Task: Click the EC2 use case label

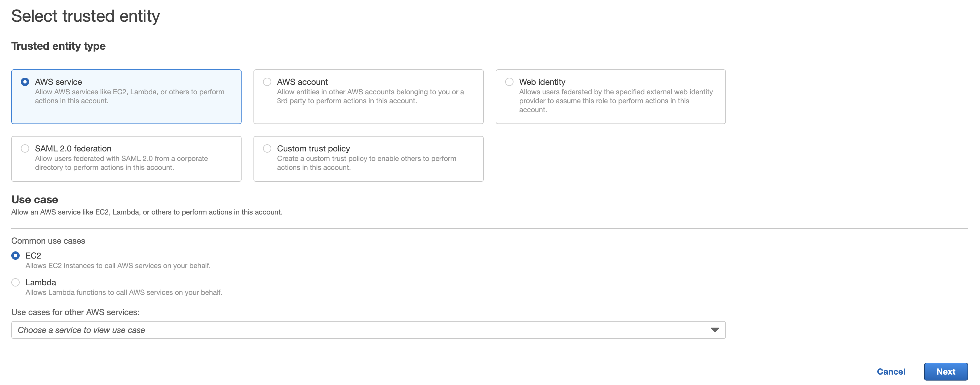Action: [x=34, y=256]
